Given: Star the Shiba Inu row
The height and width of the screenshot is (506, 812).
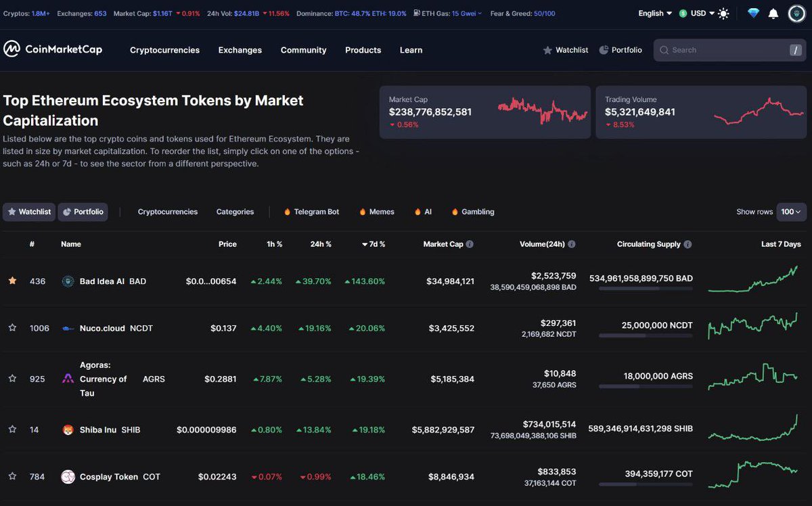Looking at the screenshot, I should click(x=12, y=430).
